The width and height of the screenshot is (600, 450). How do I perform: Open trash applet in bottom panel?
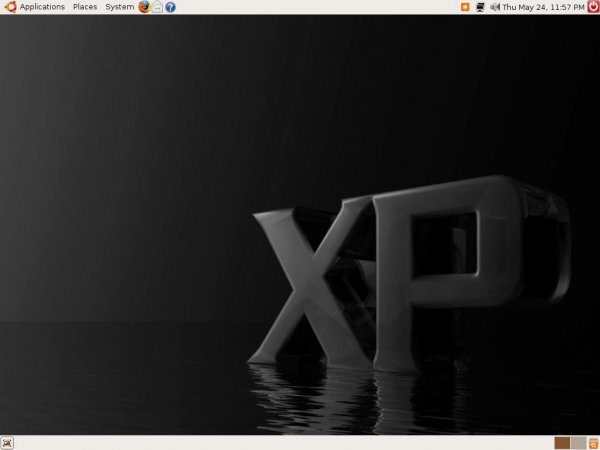pyautogui.click(x=593, y=443)
